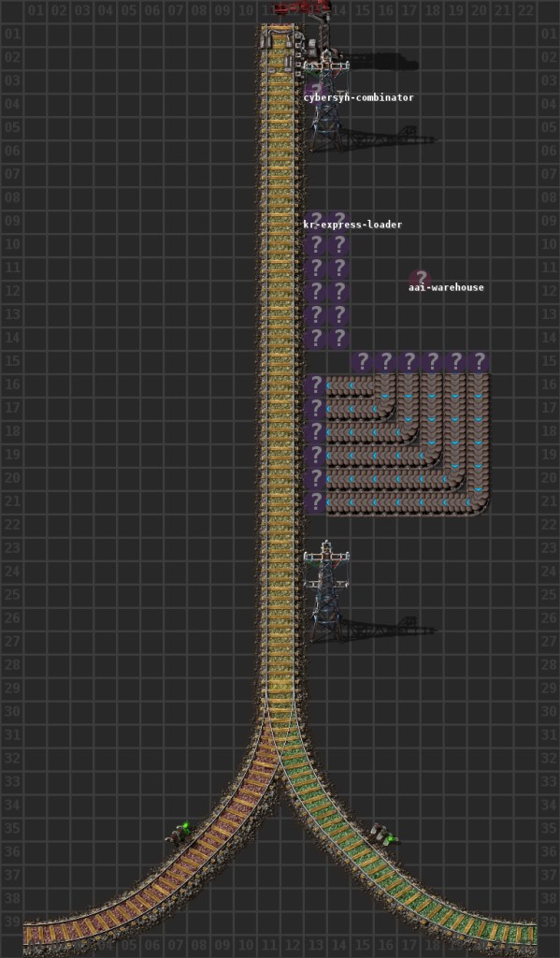
Task: Pick question mark at row 21, column 13
Action: pyautogui.click(x=315, y=501)
